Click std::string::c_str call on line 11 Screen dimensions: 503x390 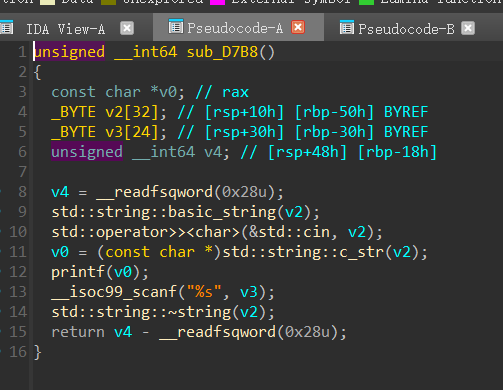303,252
